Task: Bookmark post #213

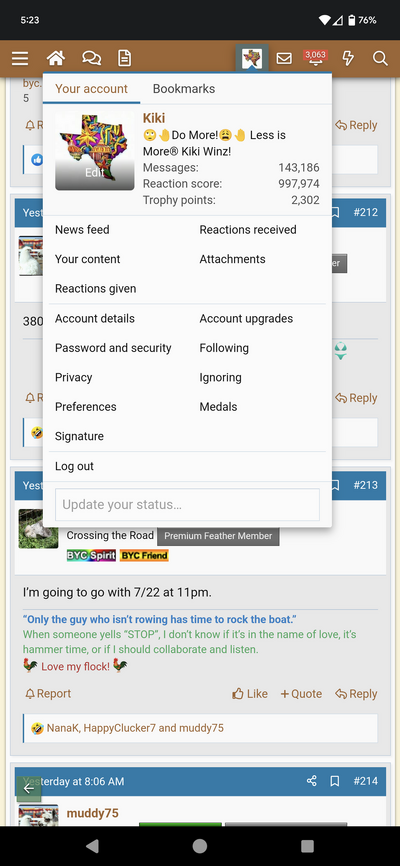Action: click(x=335, y=485)
